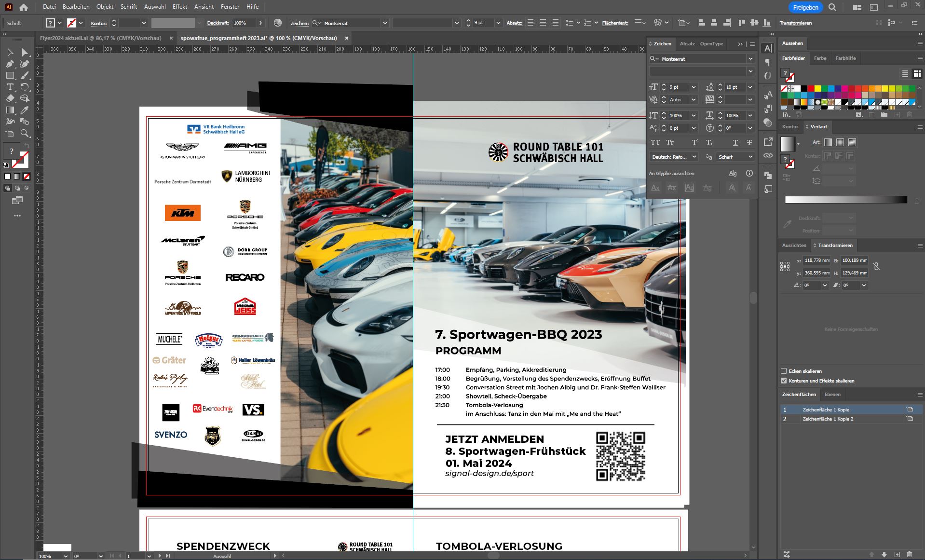Select the Direct Selection tool
Viewport: 925px width, 560px height.
[25, 52]
